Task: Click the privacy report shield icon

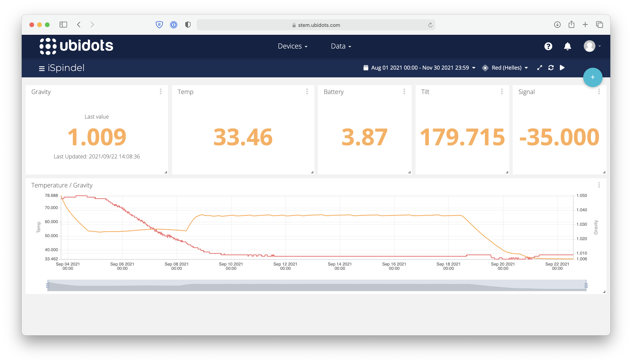Action: [188, 25]
